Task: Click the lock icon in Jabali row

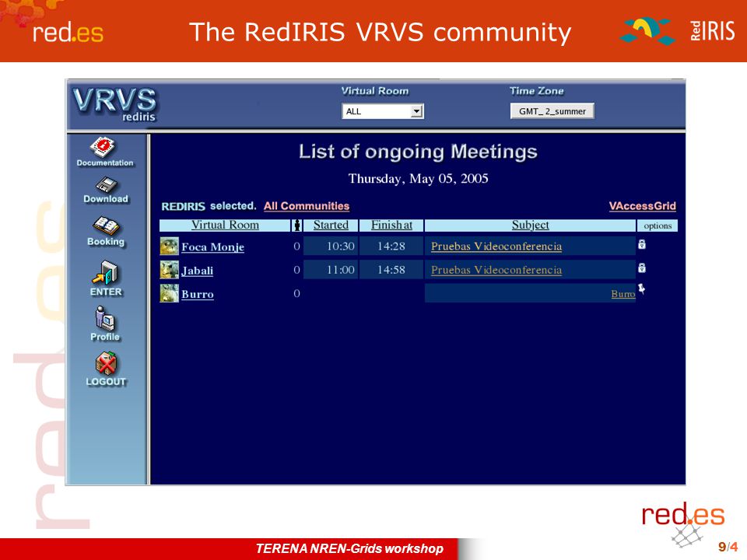Action: click(642, 268)
